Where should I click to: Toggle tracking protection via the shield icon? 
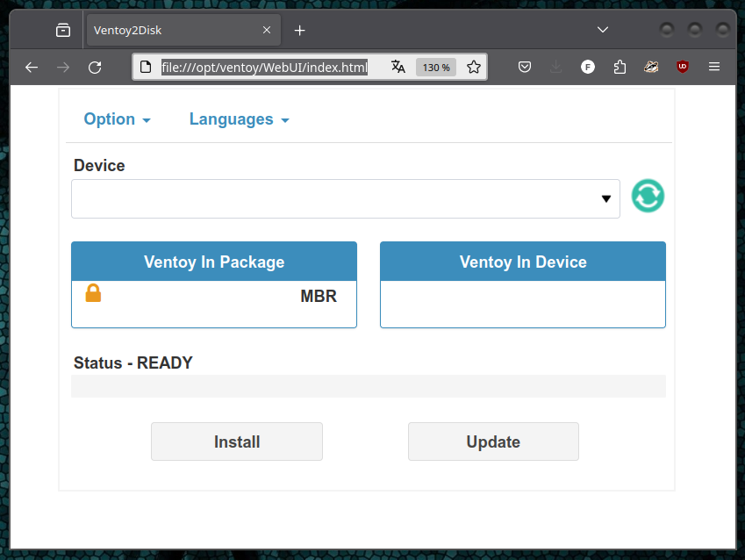pos(524,66)
